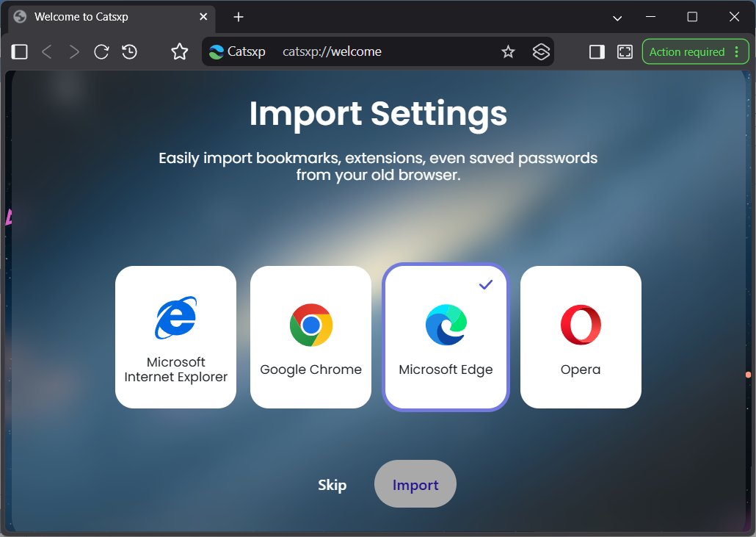The width and height of the screenshot is (756, 537).
Task: Expand the tab search dropdown chevron
Action: click(617, 18)
